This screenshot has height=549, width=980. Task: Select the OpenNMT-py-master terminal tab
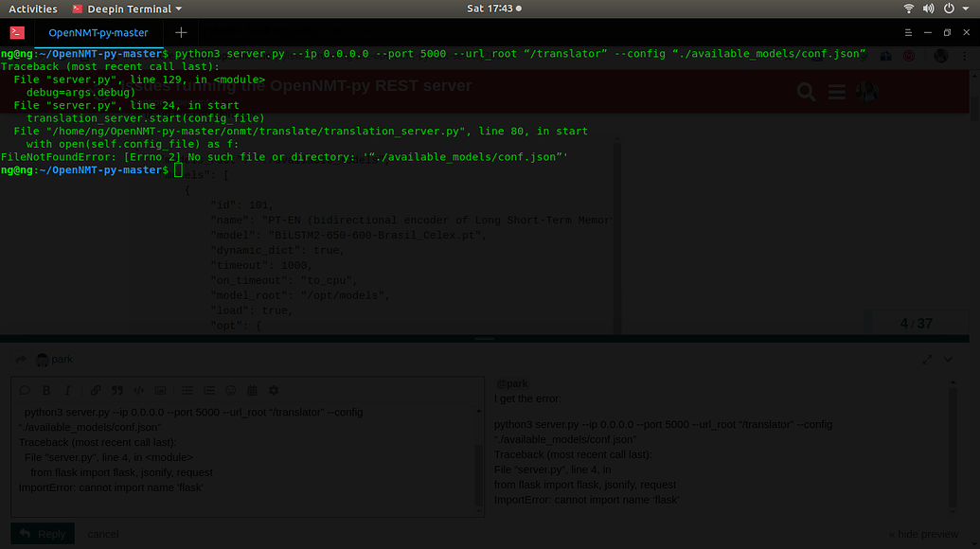98,31
